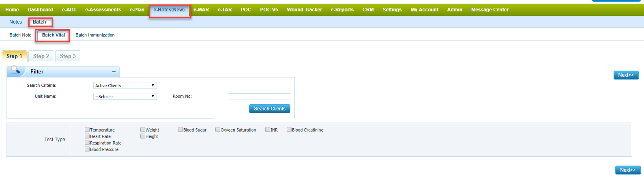This screenshot has width=644, height=179.
Task: Select the Batch Note tab
Action: coord(20,35)
